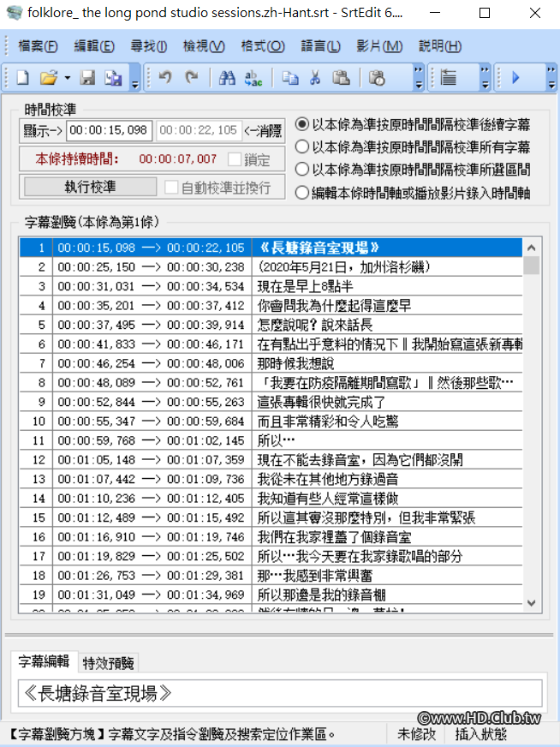Image resolution: width=560 pixels, height=747 pixels.
Task: Expand the open-file dropdown arrow next to the folder
Action: pos(67,78)
